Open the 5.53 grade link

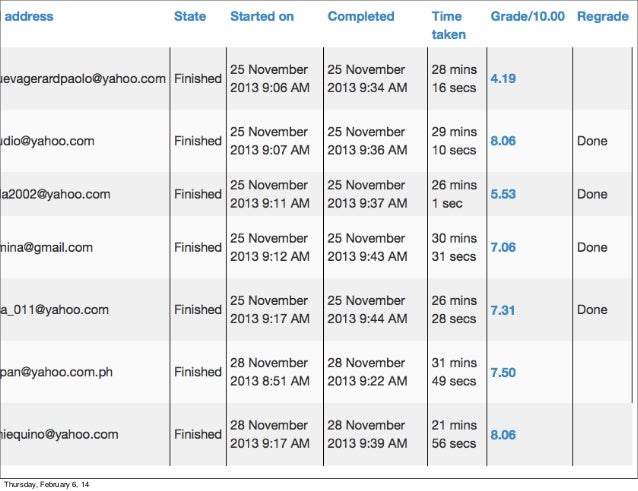pyautogui.click(x=503, y=194)
